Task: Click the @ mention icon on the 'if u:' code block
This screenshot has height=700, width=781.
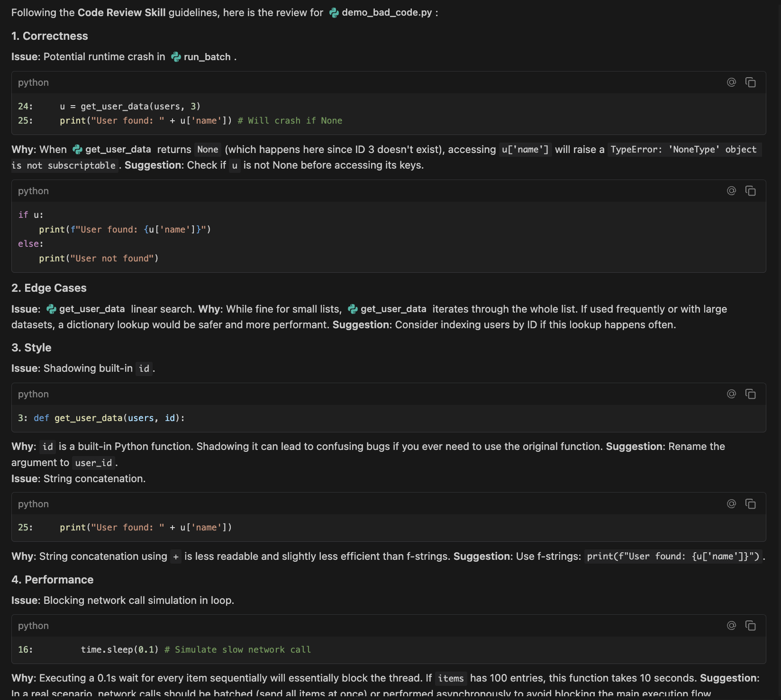Action: coord(731,191)
